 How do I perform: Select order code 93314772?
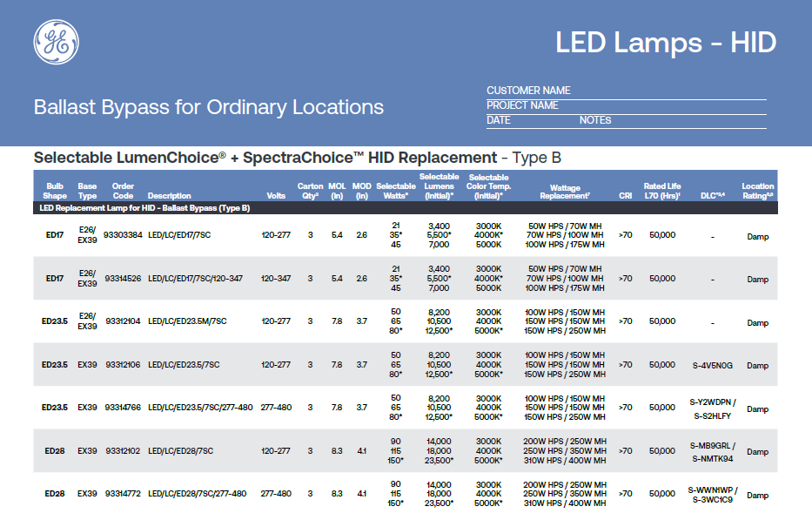tap(123, 494)
